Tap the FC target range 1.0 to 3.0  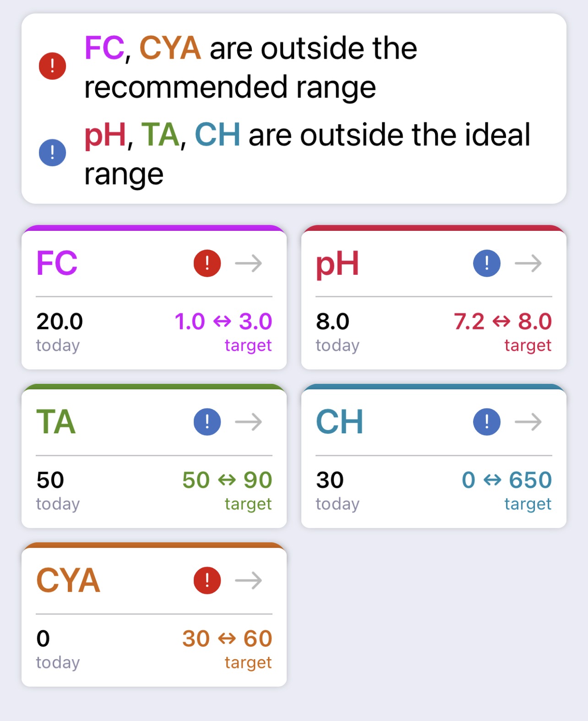click(x=223, y=322)
